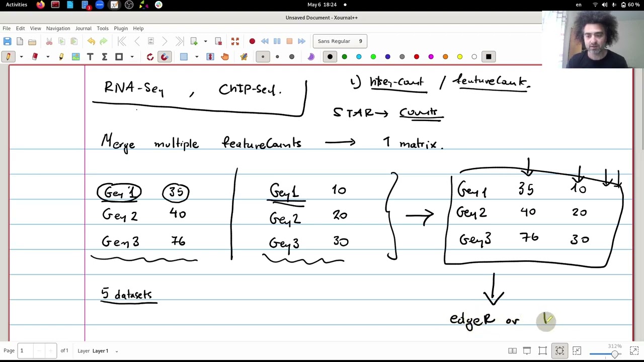Screen dimensions: 644x362
Task: Select the draw shape rectangle tool
Action: (119, 57)
